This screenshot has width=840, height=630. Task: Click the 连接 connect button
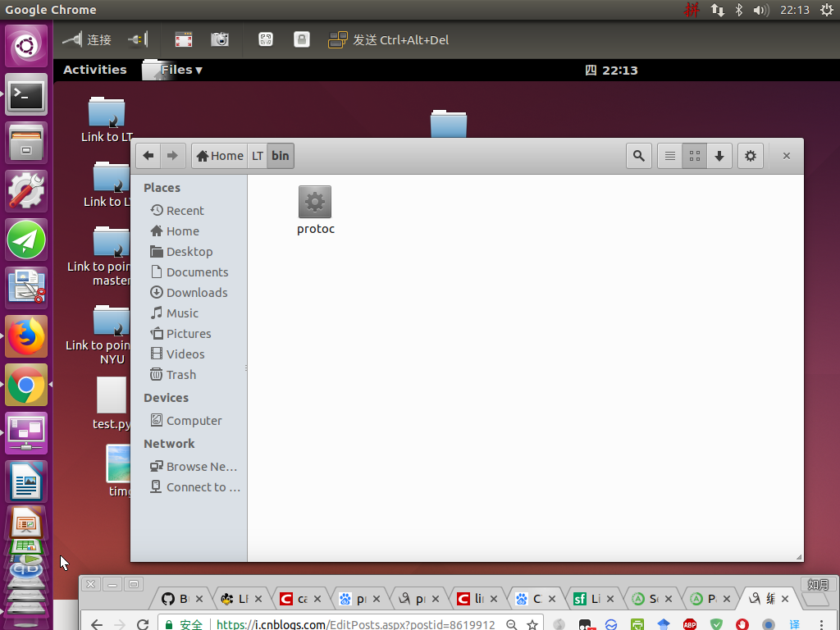[x=86, y=39]
